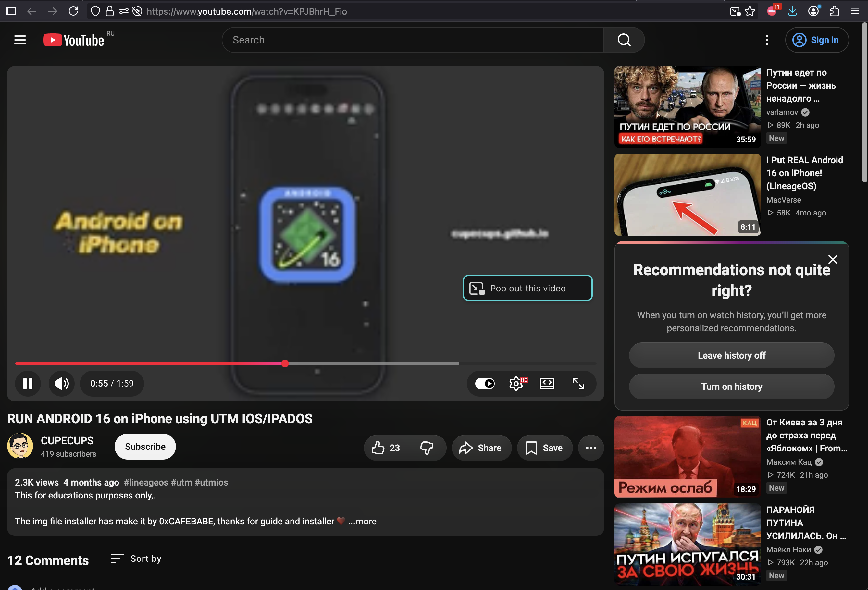The height and width of the screenshot is (590, 868).
Task: Click the page vertical scrollbar
Action: pyautogui.click(x=864, y=103)
